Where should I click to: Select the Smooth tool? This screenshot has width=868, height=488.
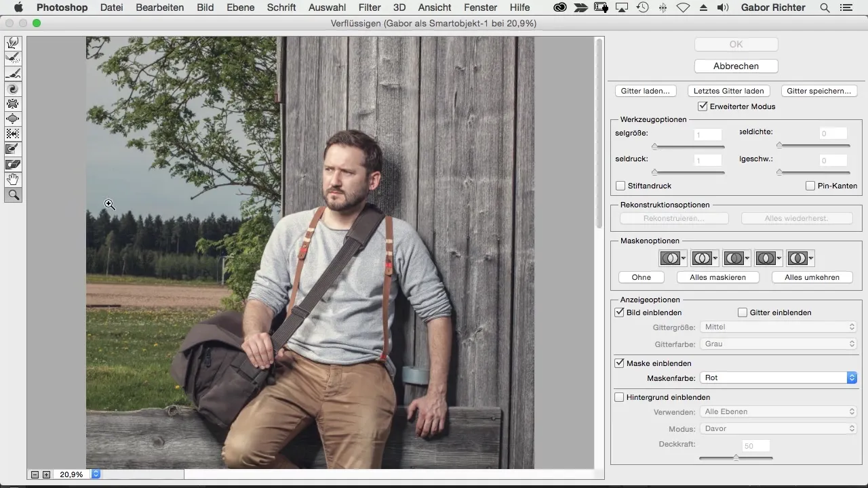13,74
